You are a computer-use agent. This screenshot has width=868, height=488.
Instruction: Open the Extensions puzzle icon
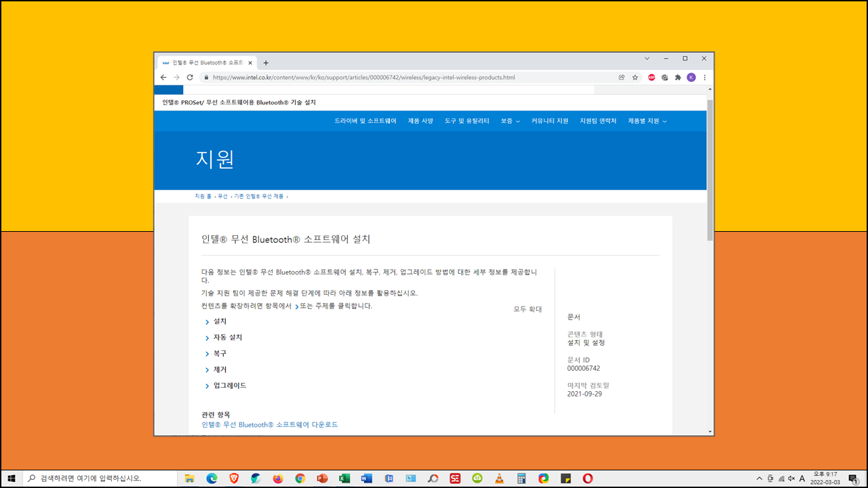coord(677,77)
